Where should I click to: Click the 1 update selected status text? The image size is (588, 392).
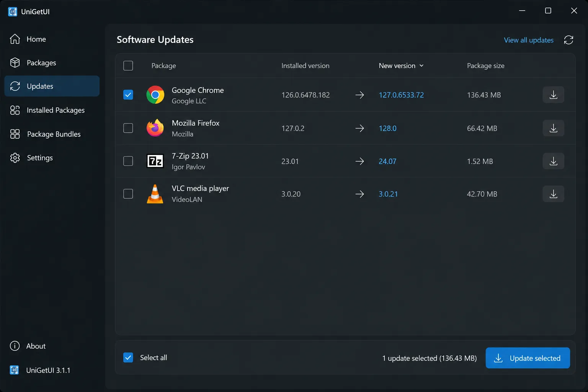(430, 358)
